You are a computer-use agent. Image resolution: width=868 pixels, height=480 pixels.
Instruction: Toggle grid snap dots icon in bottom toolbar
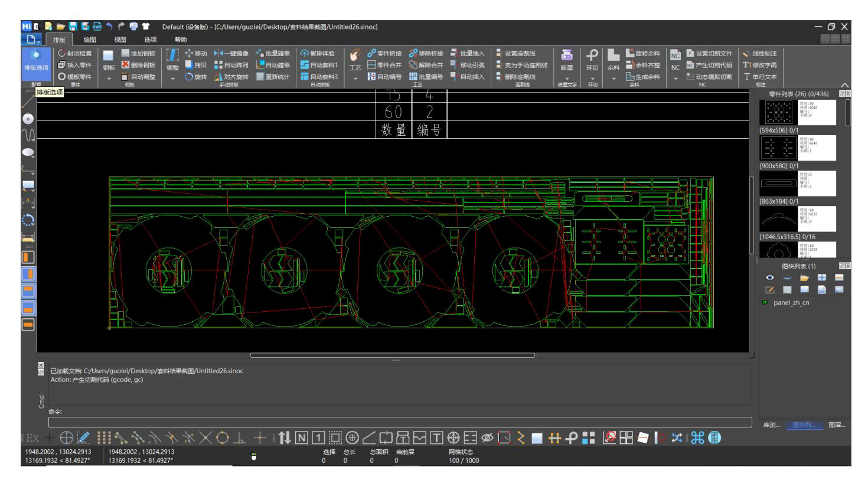coord(103,437)
